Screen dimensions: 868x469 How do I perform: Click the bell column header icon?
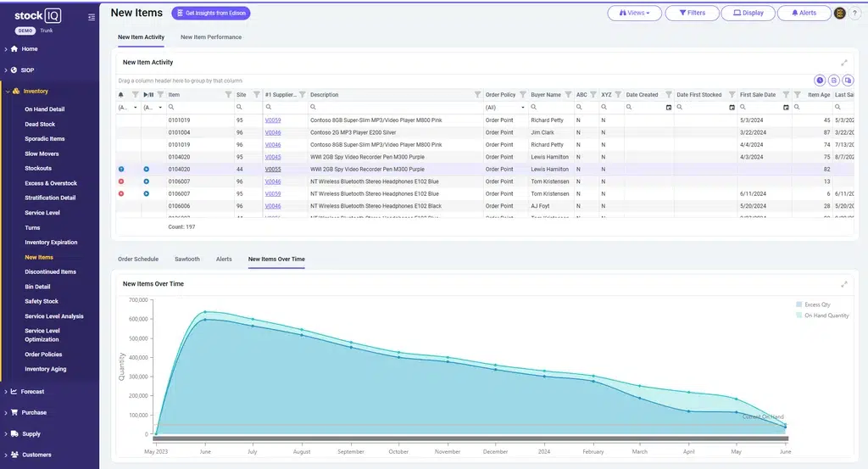coord(120,95)
